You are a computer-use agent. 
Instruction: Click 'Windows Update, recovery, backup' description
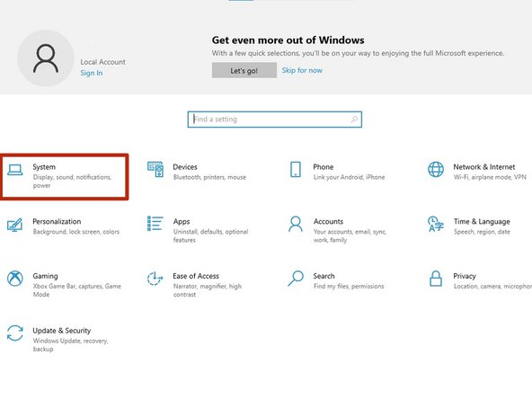(71, 345)
